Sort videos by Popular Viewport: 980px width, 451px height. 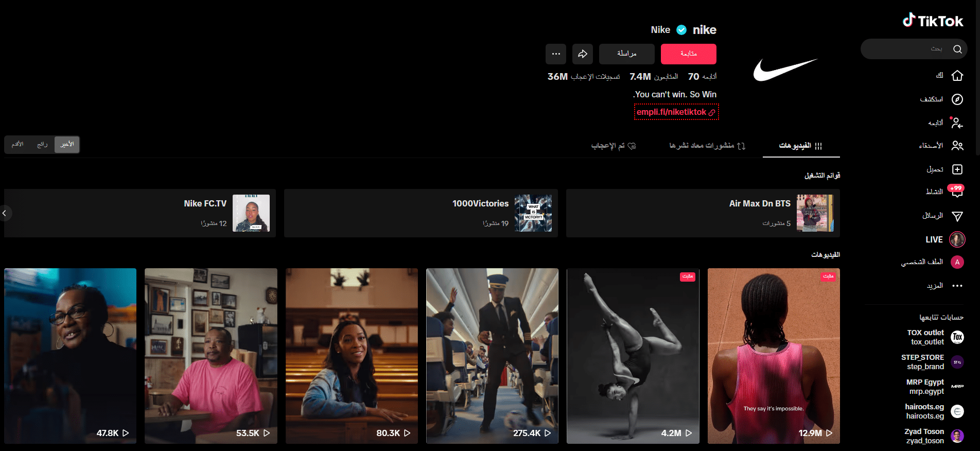[42, 145]
